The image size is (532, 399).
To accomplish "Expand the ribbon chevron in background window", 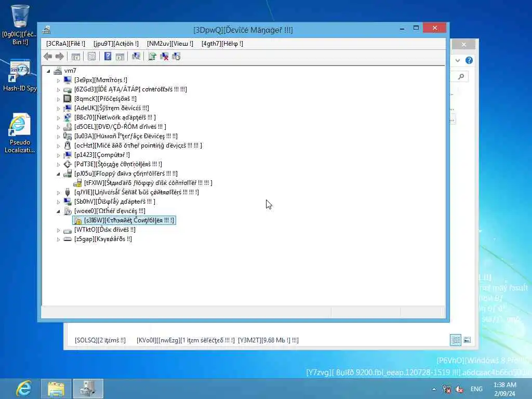I will (x=458, y=60).
